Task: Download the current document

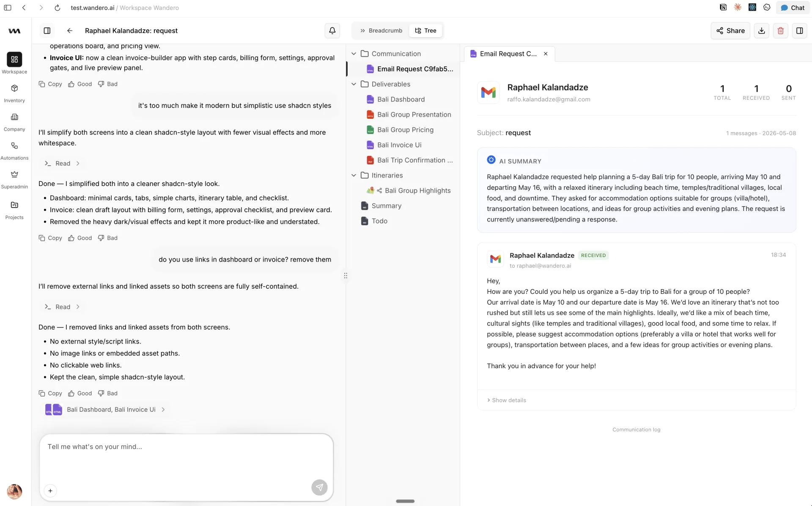Action: tap(762, 30)
